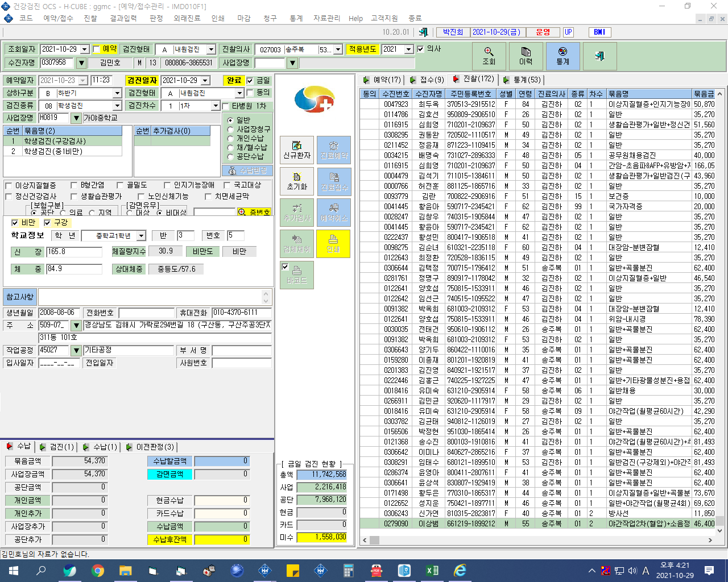Click the 조회 search magnifier button
Image resolution: width=728 pixels, height=582 pixels.
coord(489,56)
